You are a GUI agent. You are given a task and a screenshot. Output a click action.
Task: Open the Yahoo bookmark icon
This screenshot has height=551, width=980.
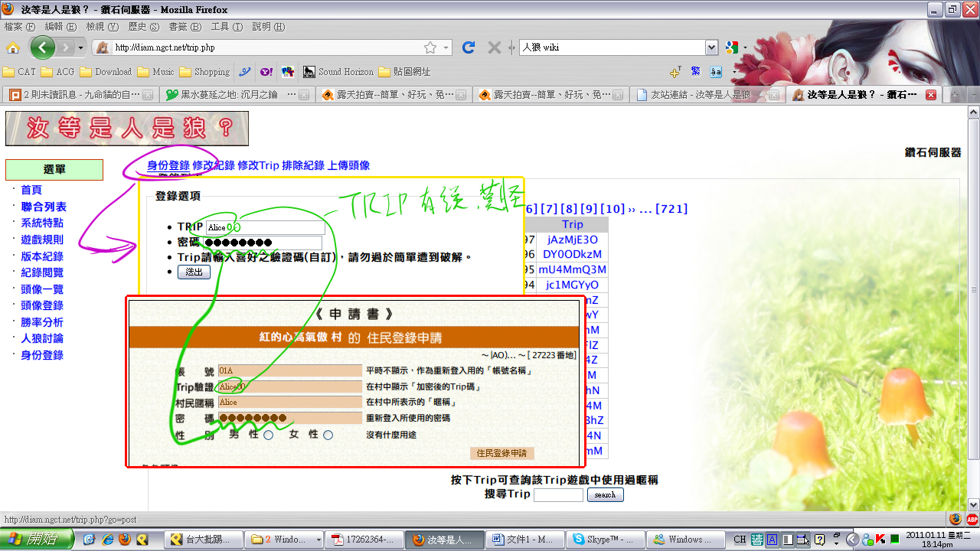pos(266,72)
